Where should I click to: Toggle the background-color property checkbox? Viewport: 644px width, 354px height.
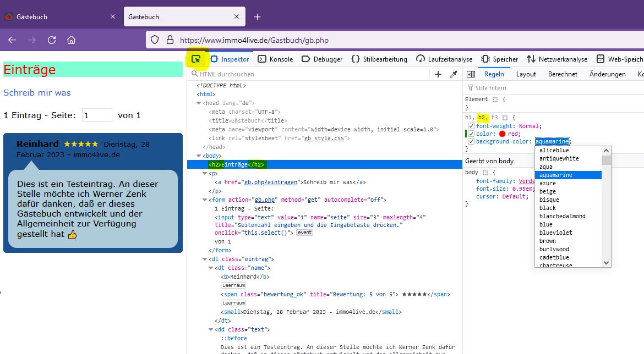tap(471, 142)
